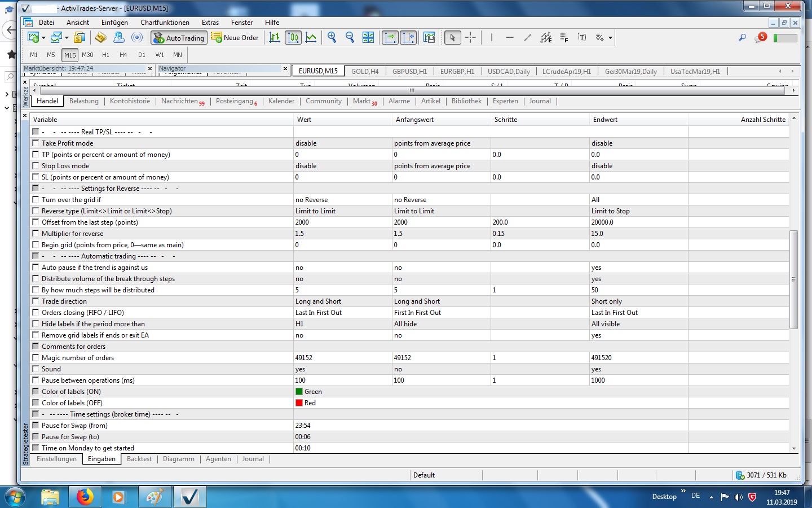Image resolution: width=812 pixels, height=508 pixels.
Task: Open Data Window yellow tag icon
Action: click(x=101, y=38)
